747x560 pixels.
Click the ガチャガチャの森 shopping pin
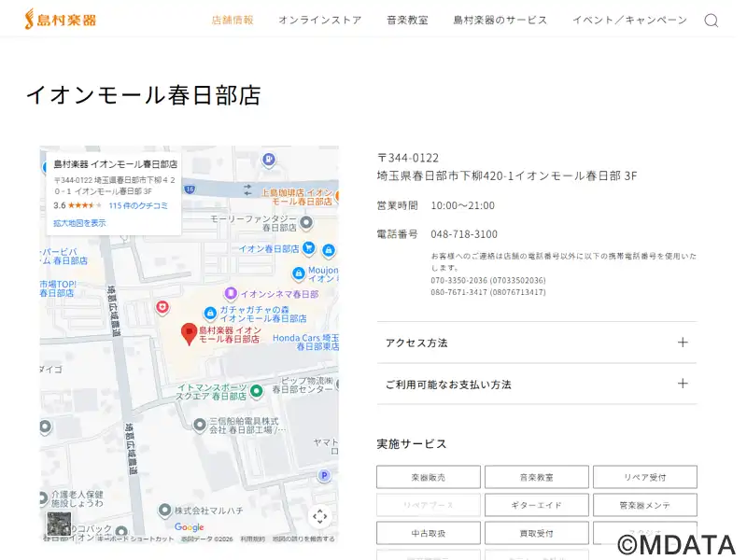click(210, 313)
